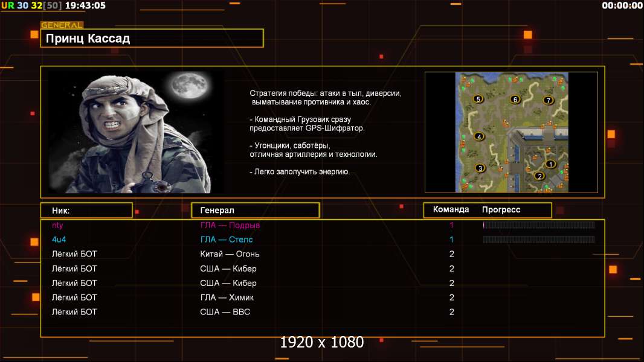Click the Ник: column header
The height and width of the screenshot is (362, 644).
coord(86,211)
